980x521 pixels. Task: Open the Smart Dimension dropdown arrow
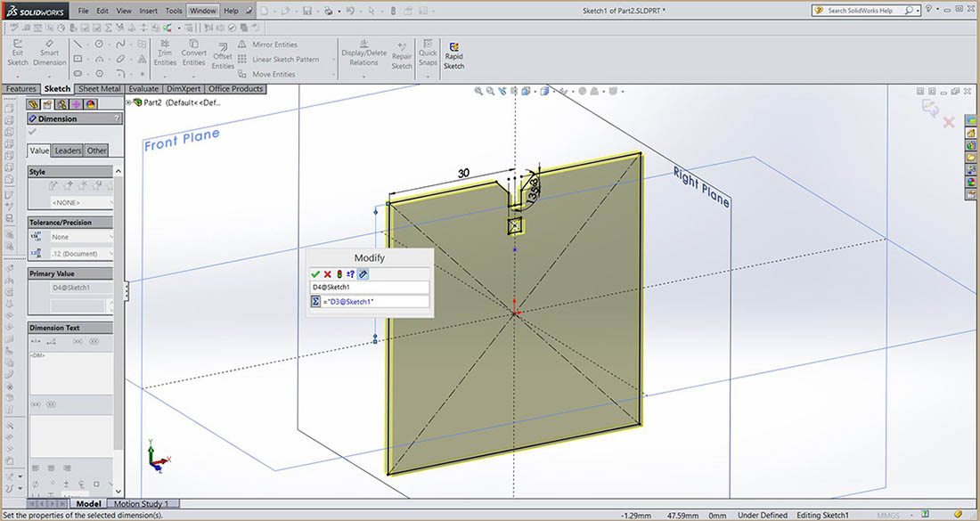49,76
